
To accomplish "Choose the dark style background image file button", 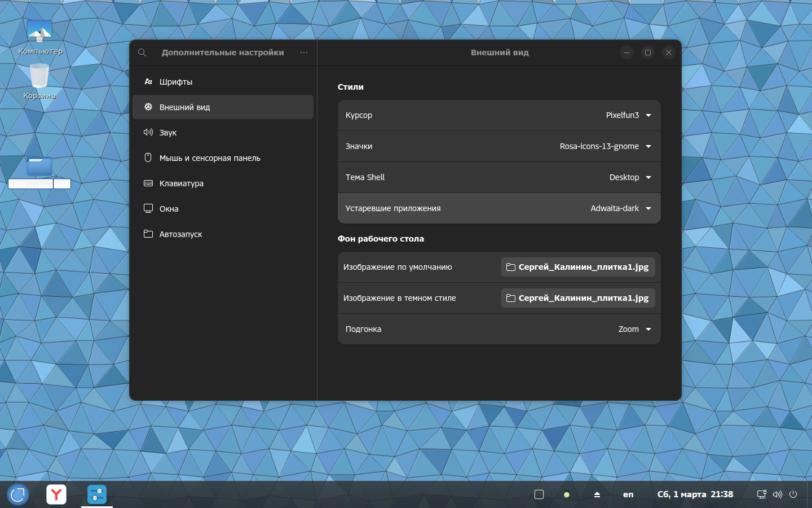I will click(x=578, y=298).
